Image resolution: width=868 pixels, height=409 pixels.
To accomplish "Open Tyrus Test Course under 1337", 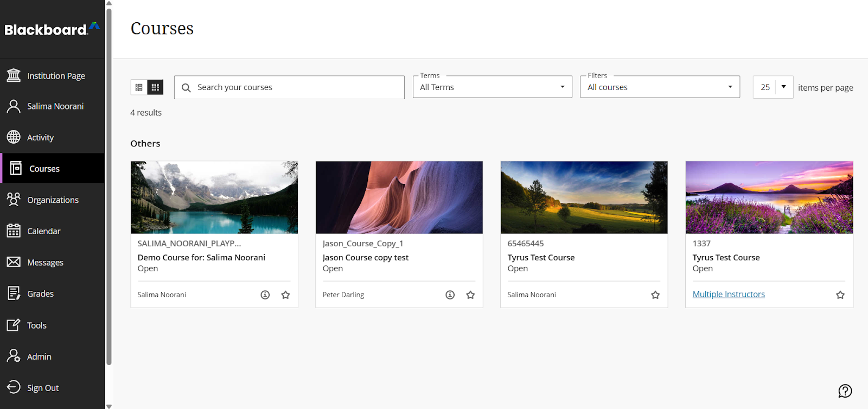I will pos(726,258).
